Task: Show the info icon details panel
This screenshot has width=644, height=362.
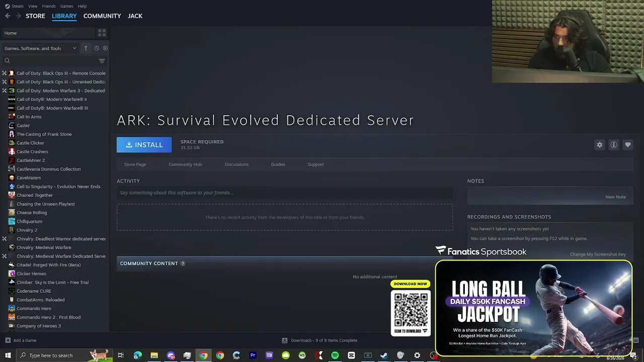Action: pyautogui.click(x=614, y=145)
